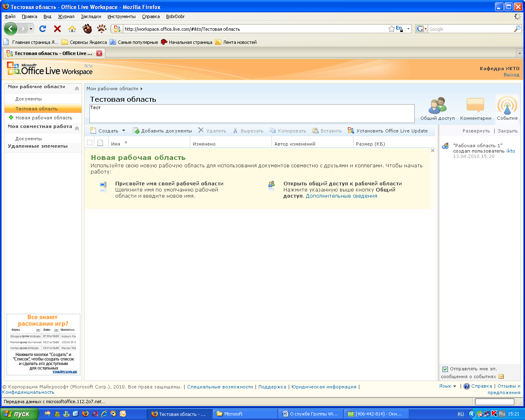
Task: Open the ikto user link
Action: pos(511,151)
